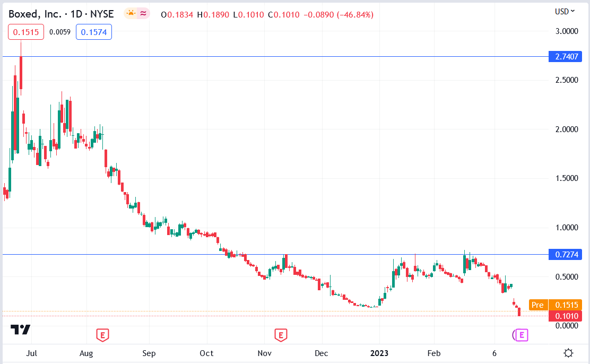
Task: Click the 2023 label on time axis
Action: [379, 353]
